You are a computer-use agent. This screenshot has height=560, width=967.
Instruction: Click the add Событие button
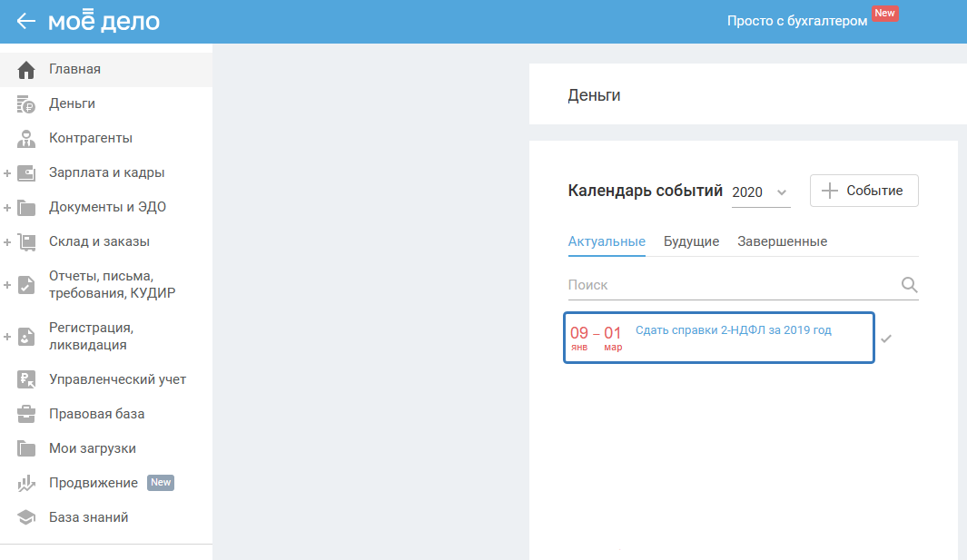863,191
